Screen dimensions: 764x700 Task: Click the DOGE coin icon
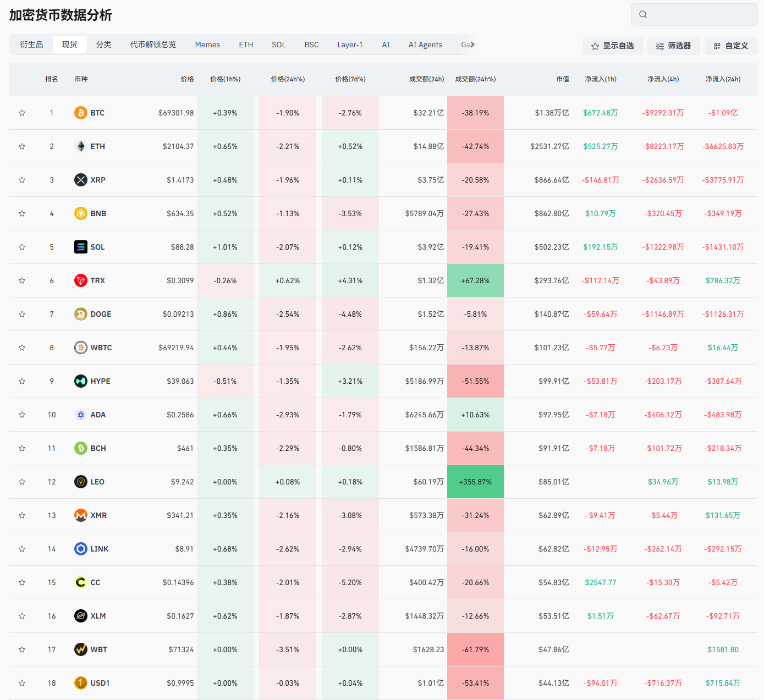tap(81, 314)
